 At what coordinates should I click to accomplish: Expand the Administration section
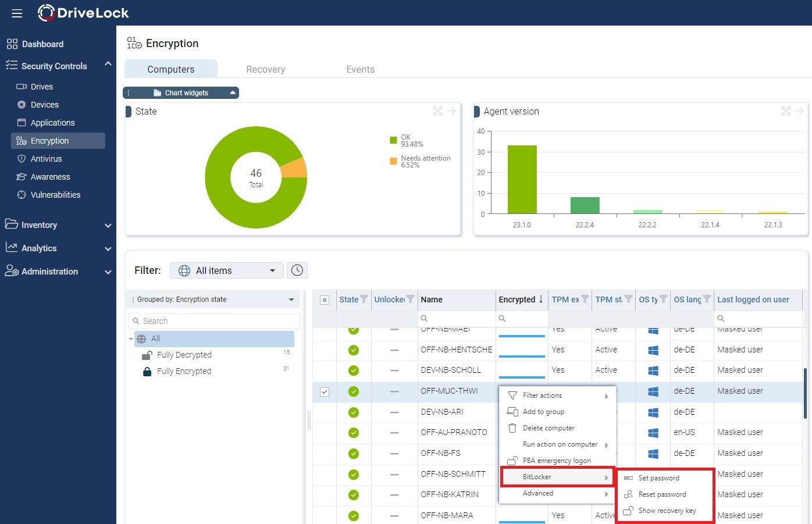click(x=108, y=272)
